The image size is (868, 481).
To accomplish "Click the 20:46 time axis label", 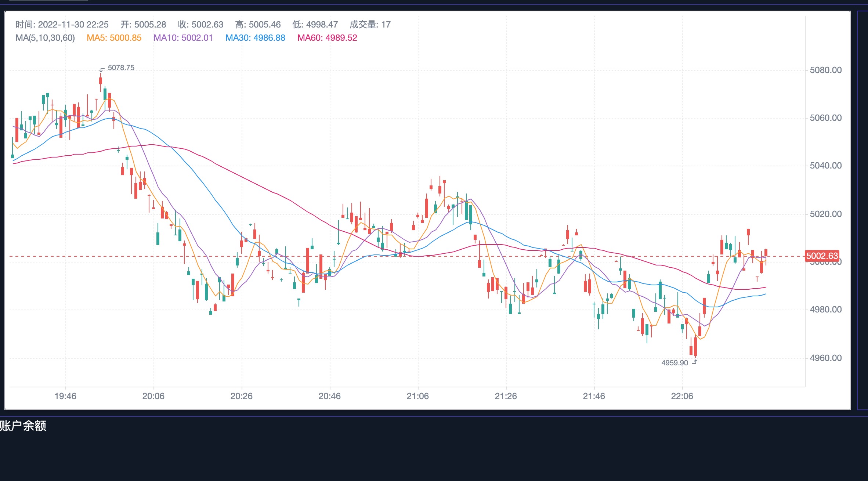I will 330,396.
